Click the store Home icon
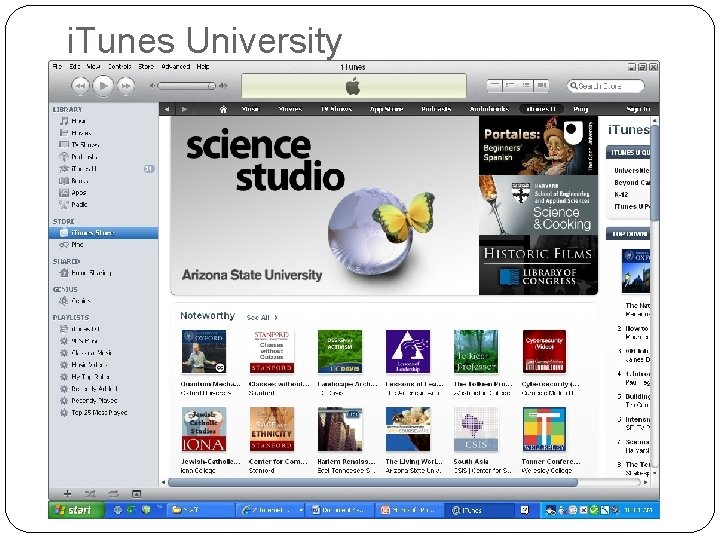The height and width of the screenshot is (540, 720). coord(223,109)
